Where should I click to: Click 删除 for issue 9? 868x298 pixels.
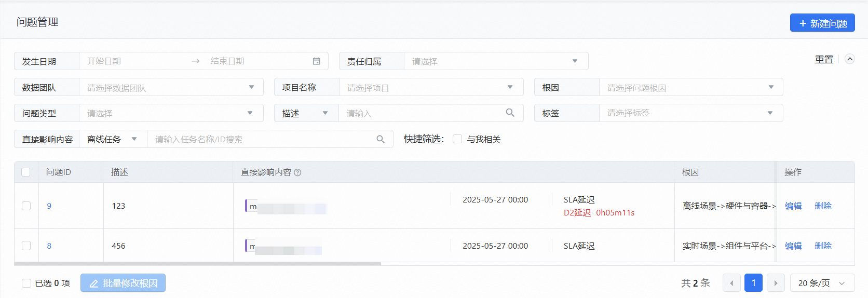coord(823,206)
